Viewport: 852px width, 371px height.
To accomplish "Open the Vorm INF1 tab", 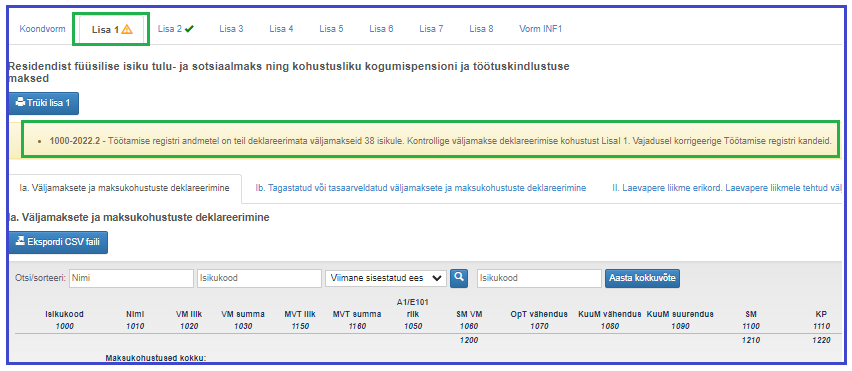I will coord(540,29).
